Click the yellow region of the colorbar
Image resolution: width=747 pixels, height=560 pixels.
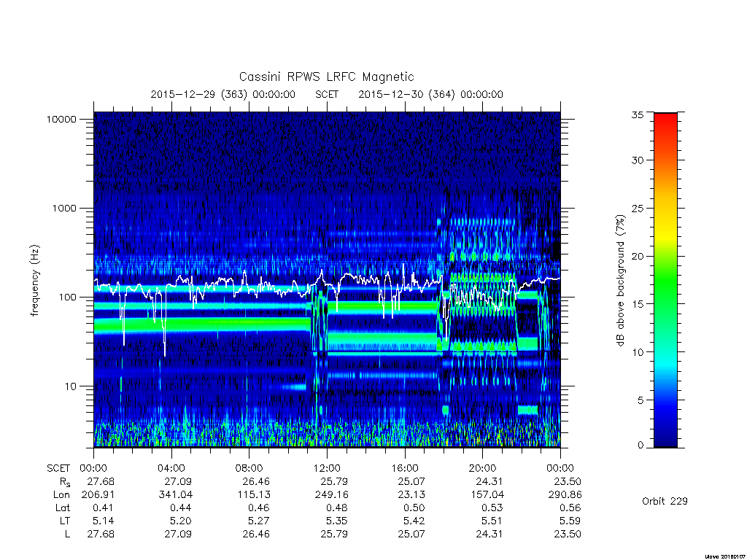pyautogui.click(x=665, y=233)
